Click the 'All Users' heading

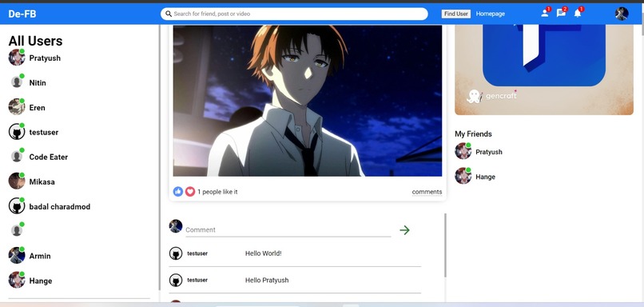click(x=35, y=41)
